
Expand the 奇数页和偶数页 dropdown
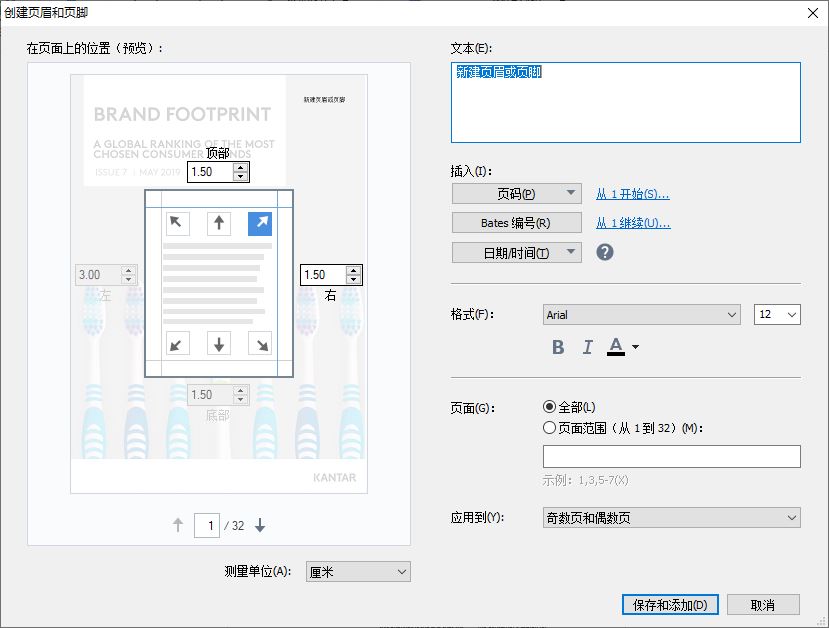(x=671, y=518)
